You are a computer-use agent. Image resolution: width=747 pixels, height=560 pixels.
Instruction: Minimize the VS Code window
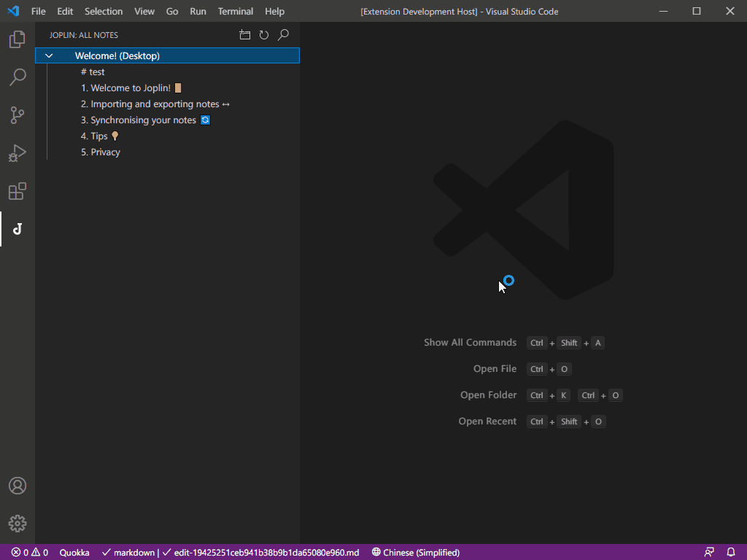point(663,11)
